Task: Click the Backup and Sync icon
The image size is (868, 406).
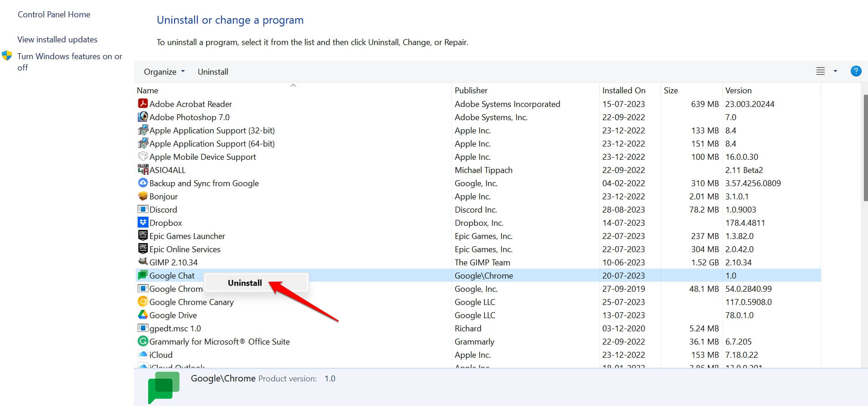Action: [x=143, y=183]
